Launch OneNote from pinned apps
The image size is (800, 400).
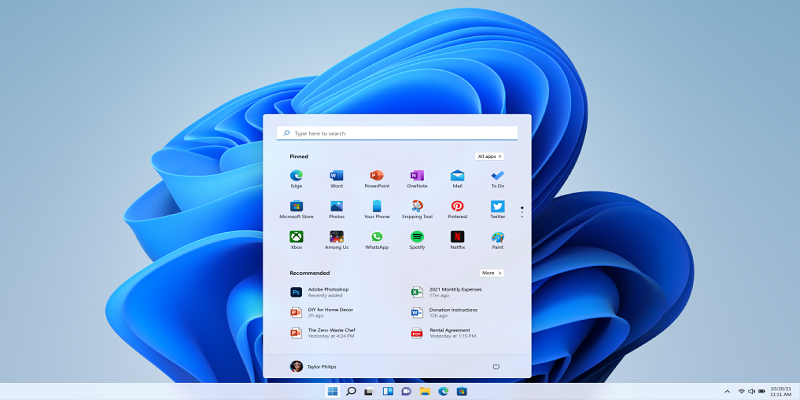click(417, 176)
